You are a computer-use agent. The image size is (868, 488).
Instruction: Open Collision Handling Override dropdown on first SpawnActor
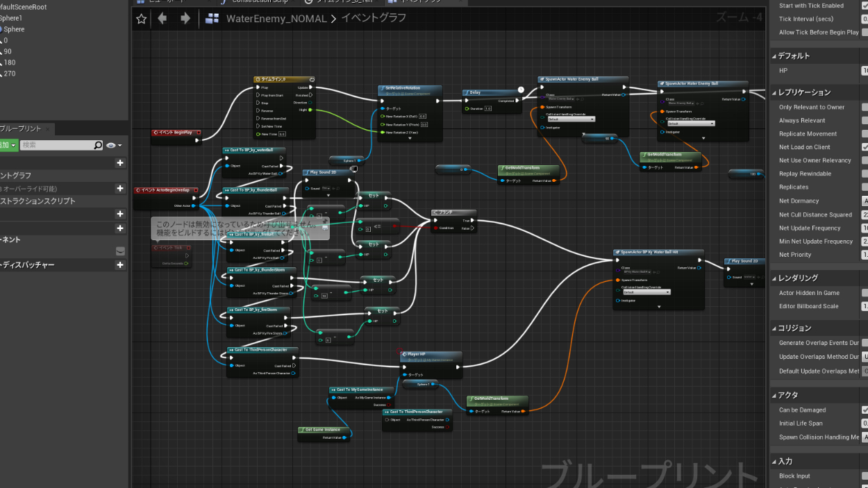pyautogui.click(x=571, y=119)
